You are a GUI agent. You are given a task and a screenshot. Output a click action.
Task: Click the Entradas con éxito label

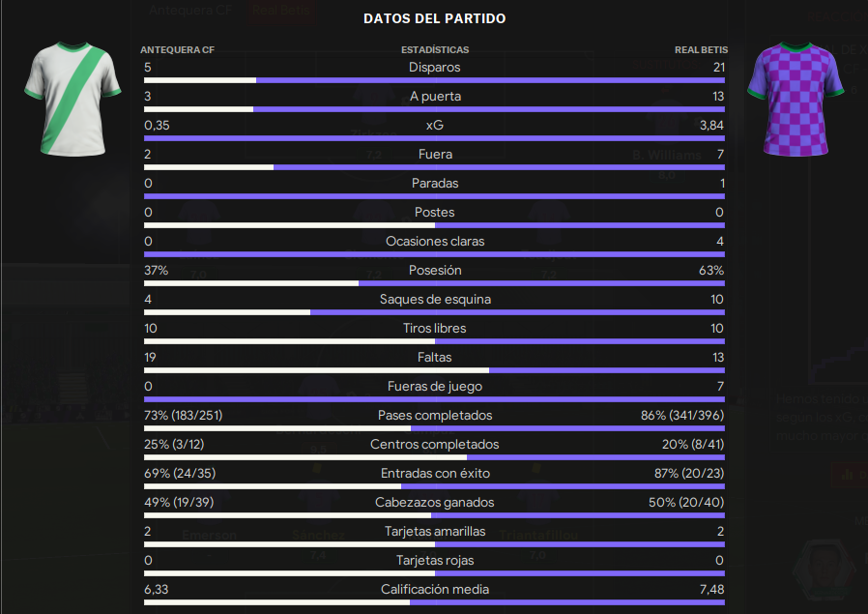435,474
